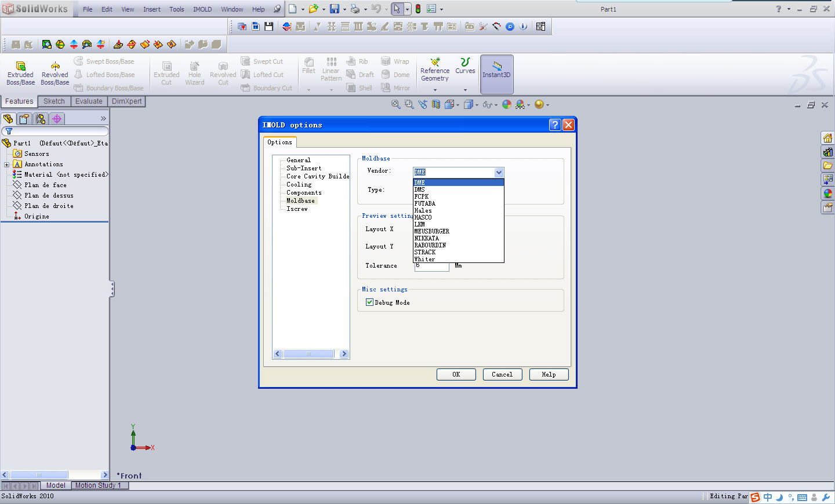
Task: Open the IMOLD menu
Action: pos(202,9)
